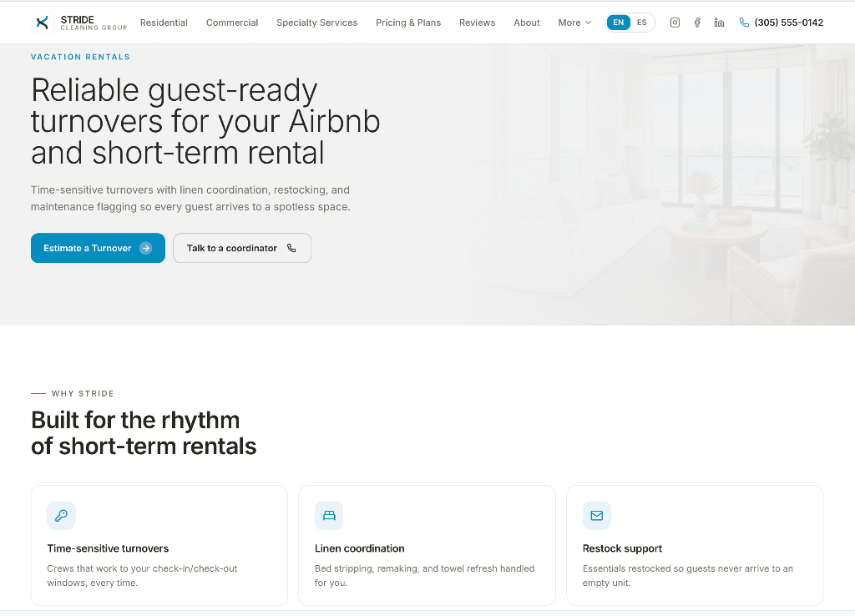Click the Linen coordination card title
This screenshot has width=855, height=616.
coord(359,548)
